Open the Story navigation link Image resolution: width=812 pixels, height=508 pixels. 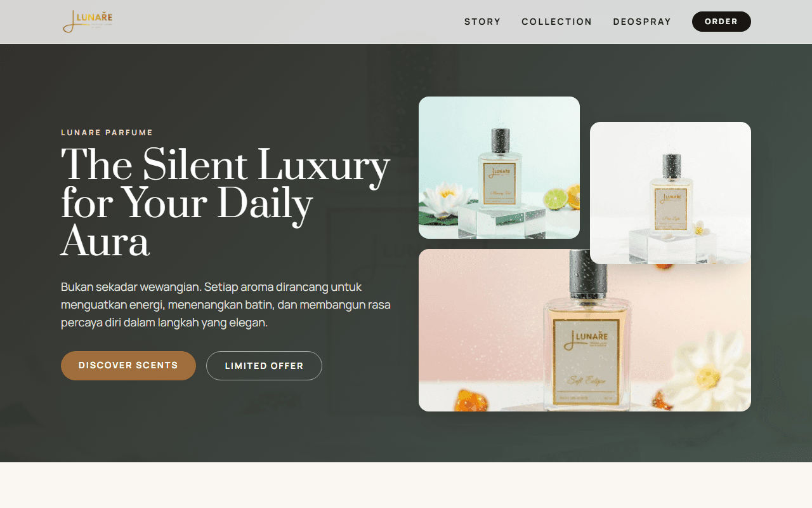coord(483,22)
